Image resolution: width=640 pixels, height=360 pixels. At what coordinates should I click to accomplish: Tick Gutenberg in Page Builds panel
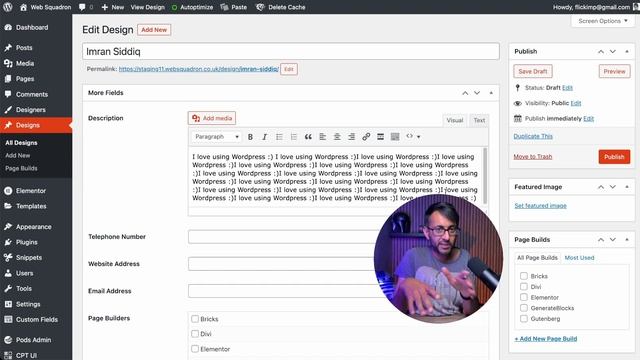[x=524, y=318]
